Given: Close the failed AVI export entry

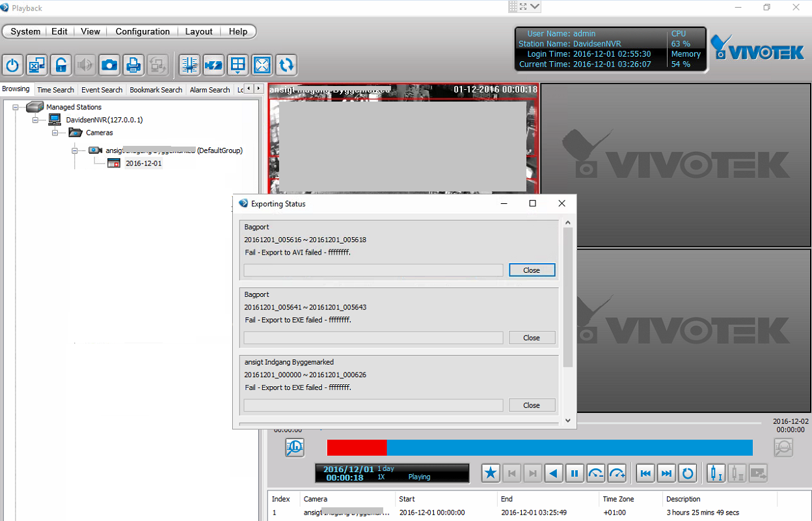Looking at the screenshot, I should click(x=532, y=270).
